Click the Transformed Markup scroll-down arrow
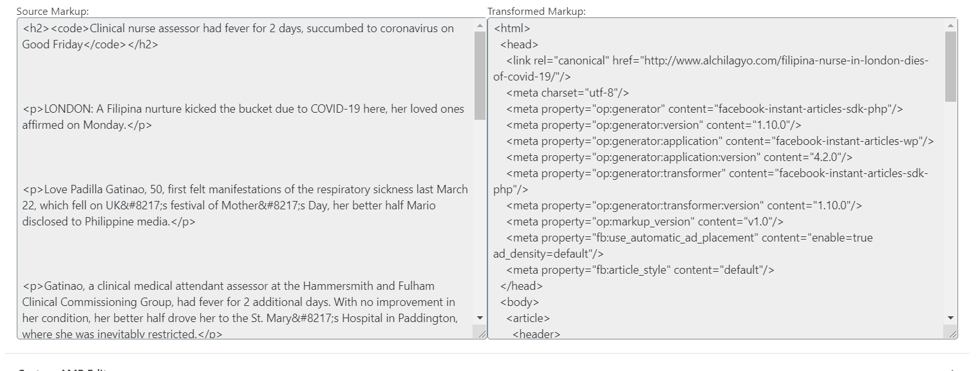This screenshot has width=980, height=371. tap(950, 318)
